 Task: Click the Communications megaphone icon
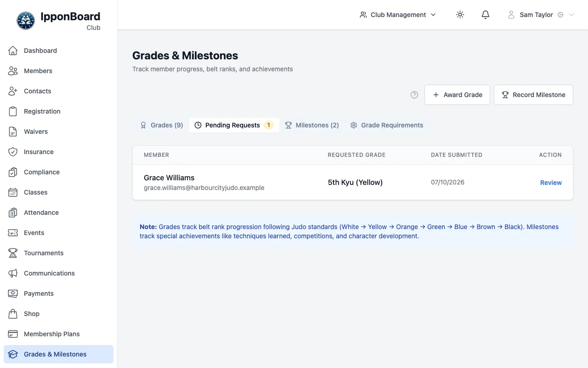click(x=13, y=273)
